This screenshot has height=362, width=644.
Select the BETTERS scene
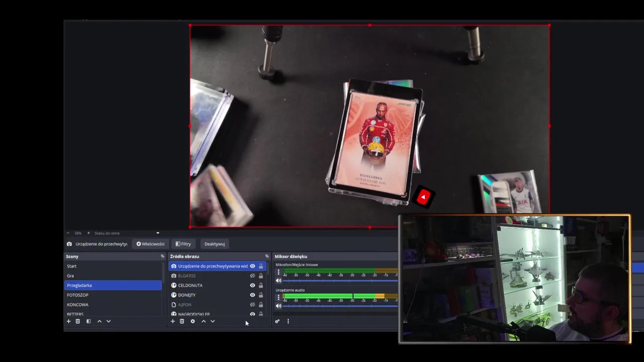113,314
